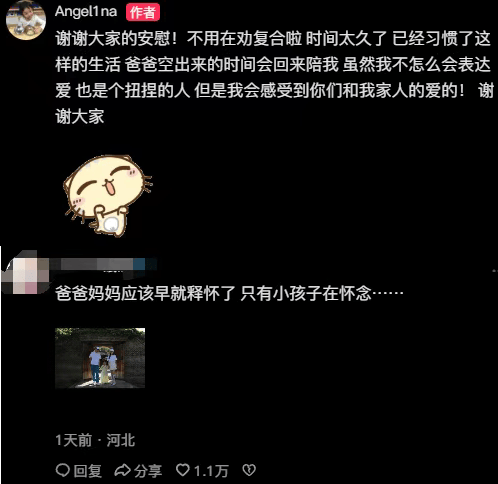Click the 回复 reply label
The height and width of the screenshot is (484, 498).
[87, 471]
